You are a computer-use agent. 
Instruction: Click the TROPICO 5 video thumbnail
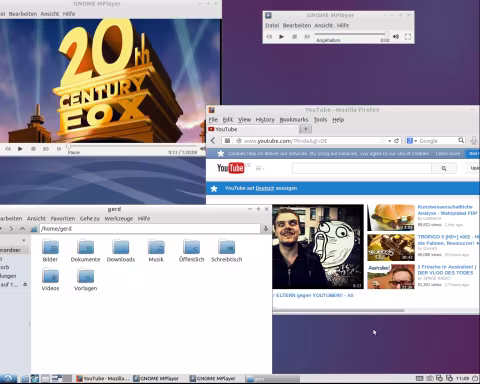coord(391,247)
